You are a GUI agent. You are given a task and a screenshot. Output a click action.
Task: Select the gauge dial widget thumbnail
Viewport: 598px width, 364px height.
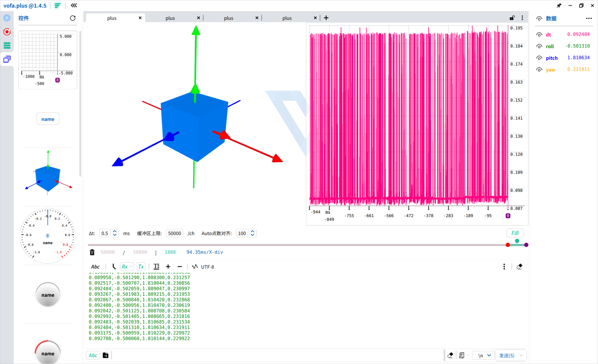[48, 236]
